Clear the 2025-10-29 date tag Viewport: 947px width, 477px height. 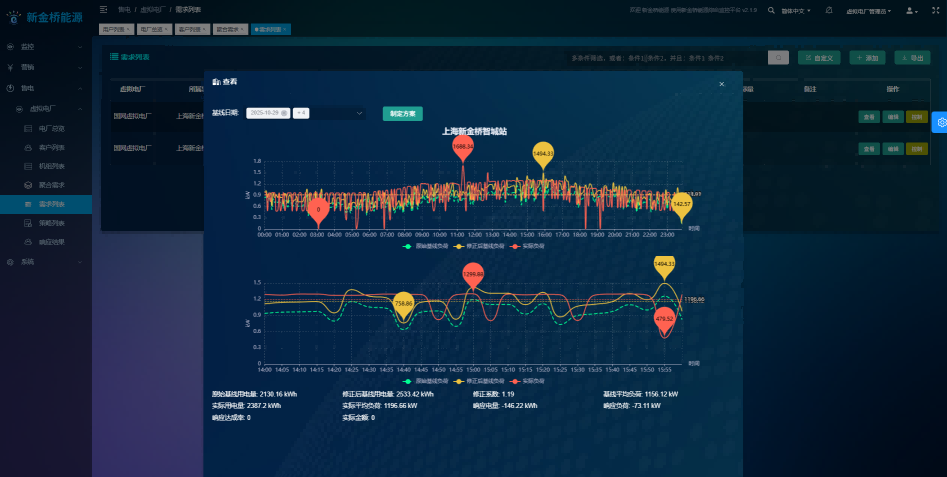click(284, 113)
